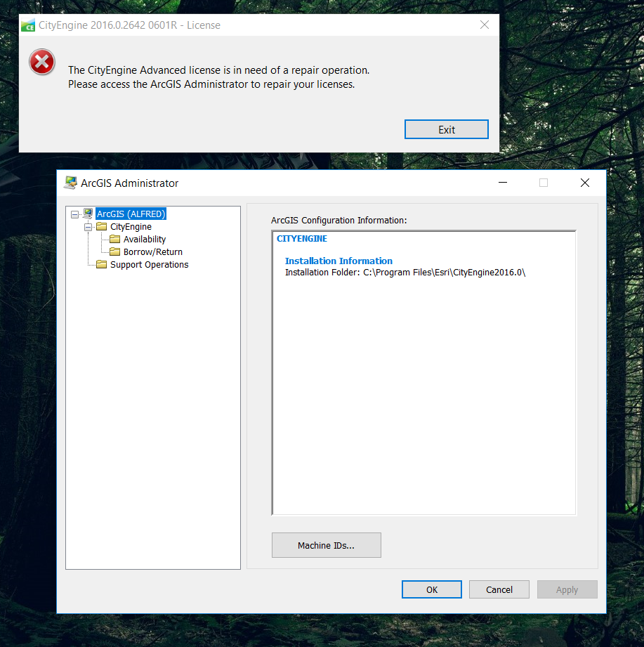This screenshot has width=644, height=647.
Task: Collapse the CityEngine tree branch
Action: pos(88,226)
